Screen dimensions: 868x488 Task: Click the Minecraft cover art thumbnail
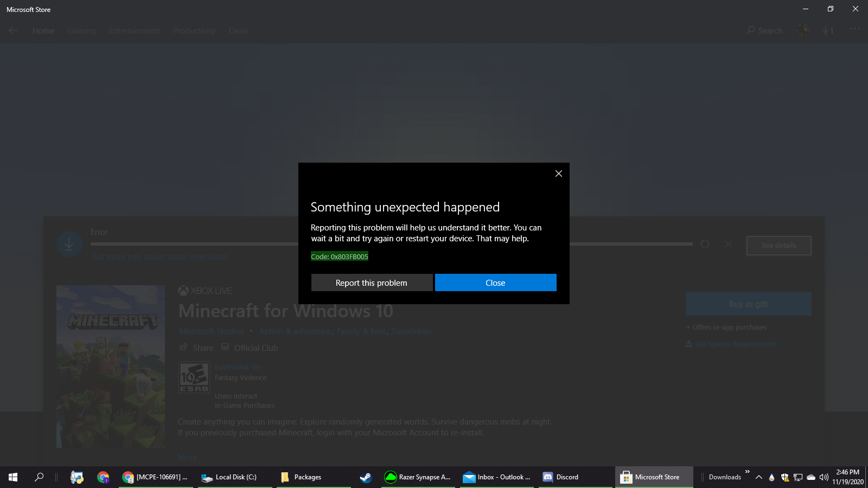point(111,366)
